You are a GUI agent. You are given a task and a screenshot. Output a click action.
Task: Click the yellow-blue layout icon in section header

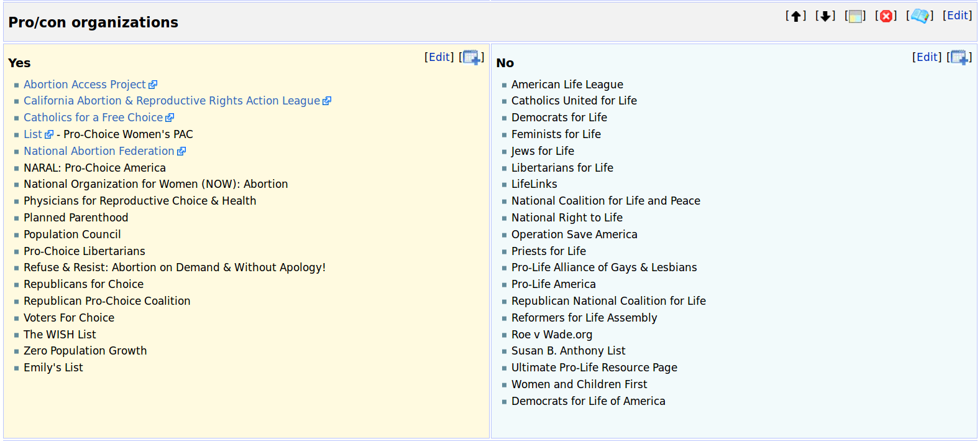[855, 16]
